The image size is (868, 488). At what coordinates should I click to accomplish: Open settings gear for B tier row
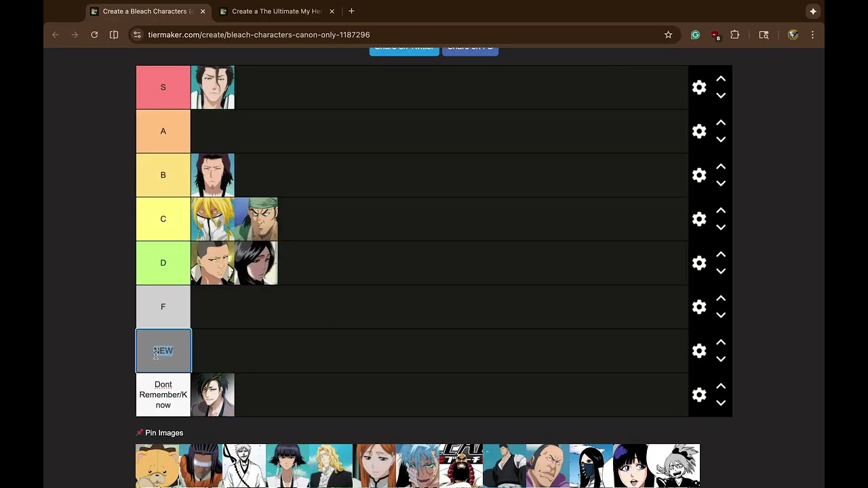pos(699,175)
